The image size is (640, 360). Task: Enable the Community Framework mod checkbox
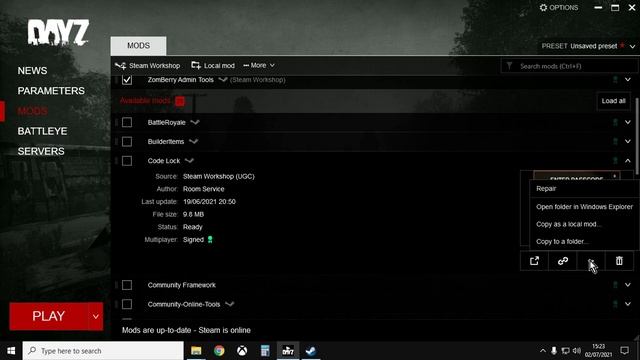(x=127, y=284)
